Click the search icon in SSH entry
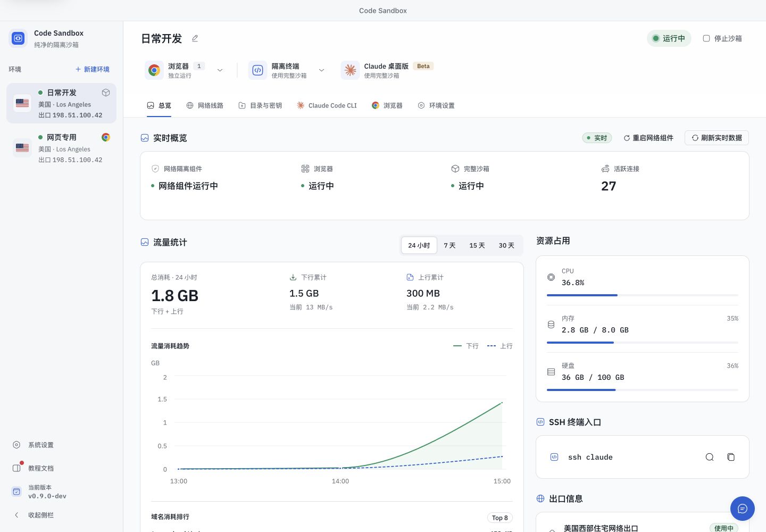766x532 pixels. [710, 457]
